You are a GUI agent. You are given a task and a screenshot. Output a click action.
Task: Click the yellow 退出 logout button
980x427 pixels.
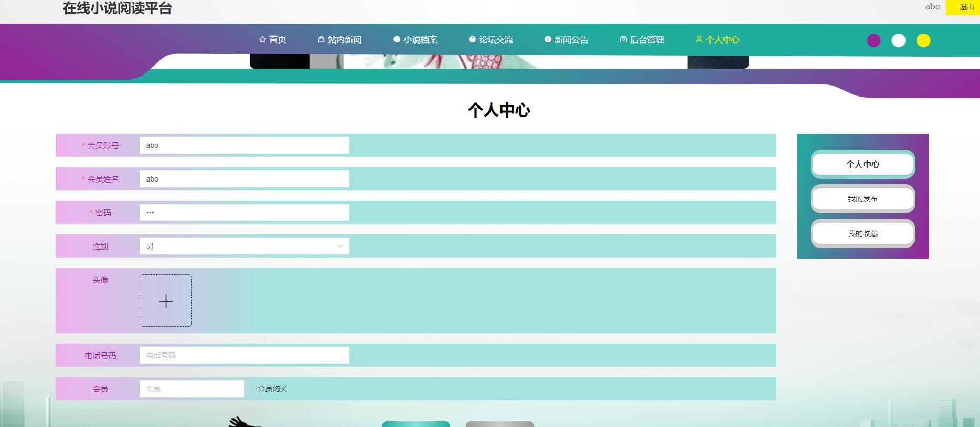[x=963, y=7]
